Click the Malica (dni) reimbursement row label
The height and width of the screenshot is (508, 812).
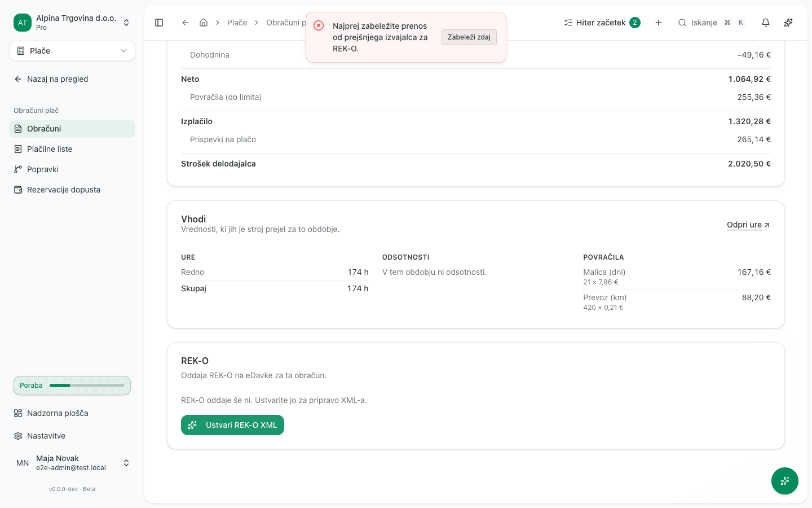(x=604, y=272)
